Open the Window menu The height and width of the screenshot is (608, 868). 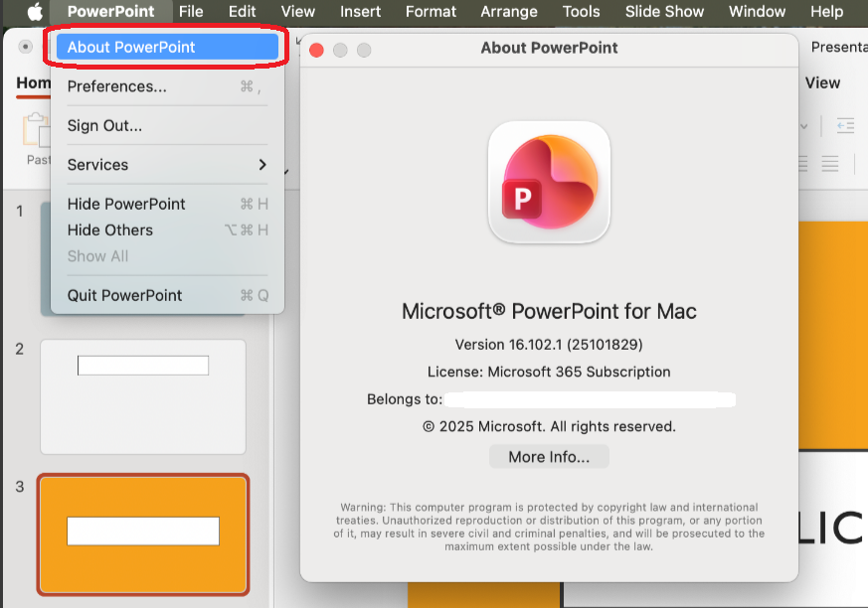pos(757,11)
